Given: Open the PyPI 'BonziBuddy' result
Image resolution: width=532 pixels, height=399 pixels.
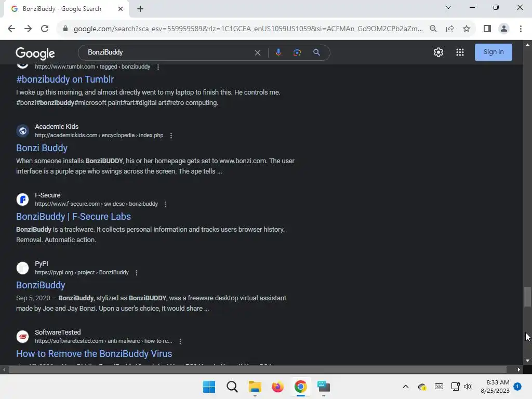Looking at the screenshot, I should (41, 285).
